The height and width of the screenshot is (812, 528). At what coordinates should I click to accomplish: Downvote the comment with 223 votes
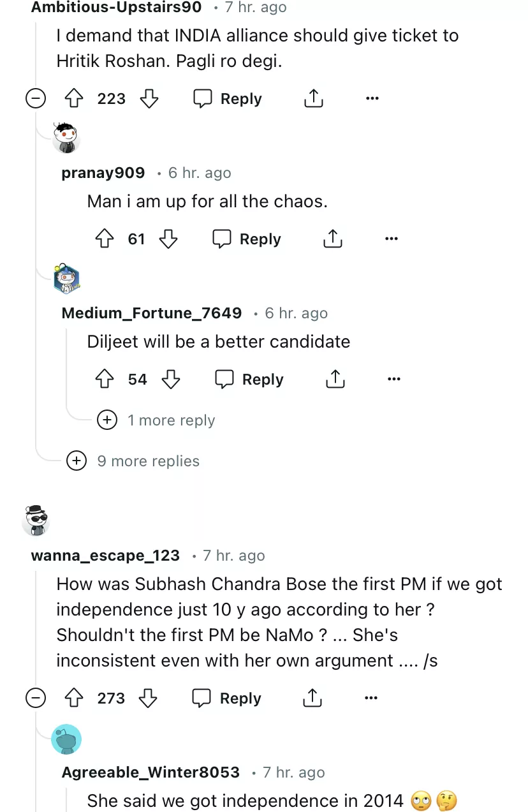(x=149, y=99)
